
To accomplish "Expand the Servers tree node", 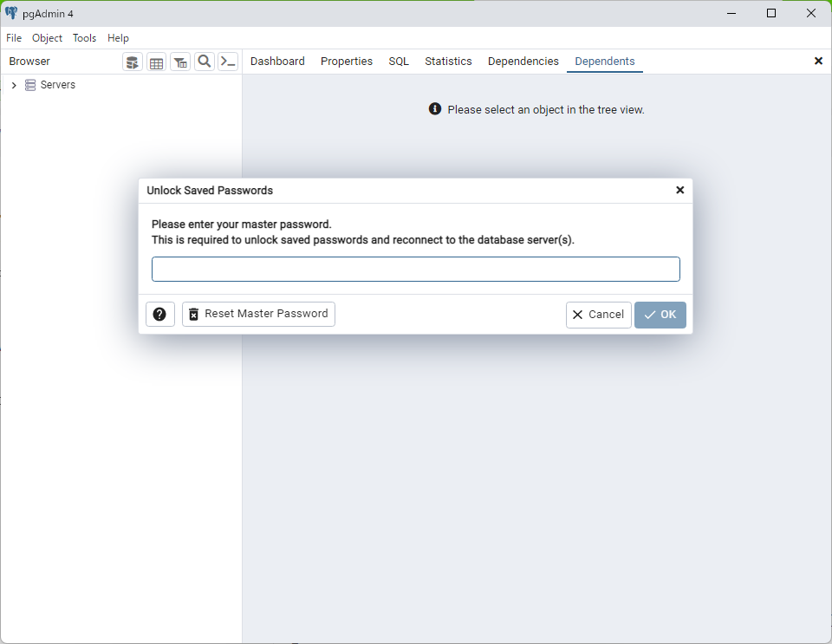I will (14, 85).
